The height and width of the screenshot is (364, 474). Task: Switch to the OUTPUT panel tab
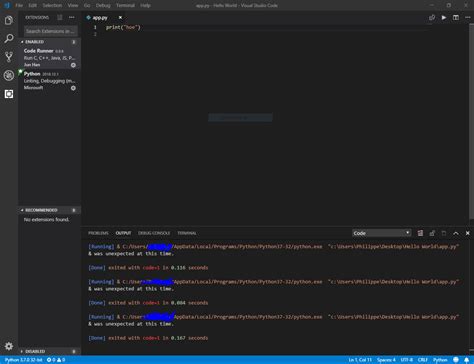click(123, 233)
